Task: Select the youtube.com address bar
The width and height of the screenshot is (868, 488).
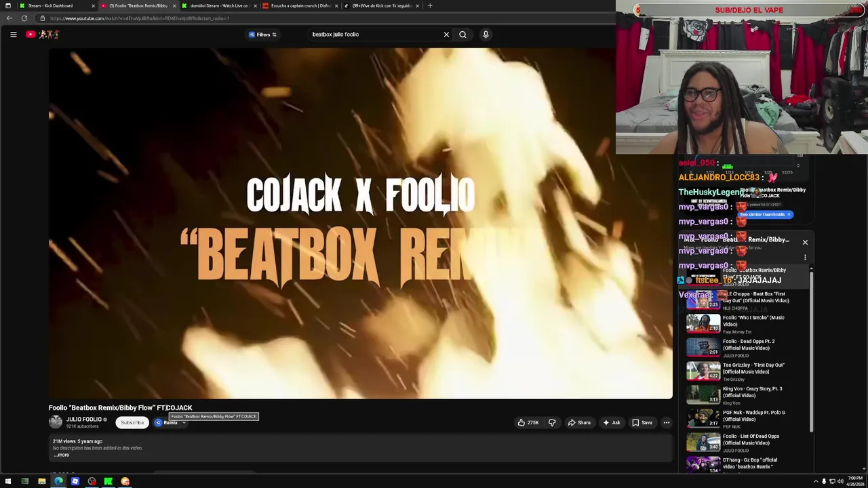Action: coord(325,18)
